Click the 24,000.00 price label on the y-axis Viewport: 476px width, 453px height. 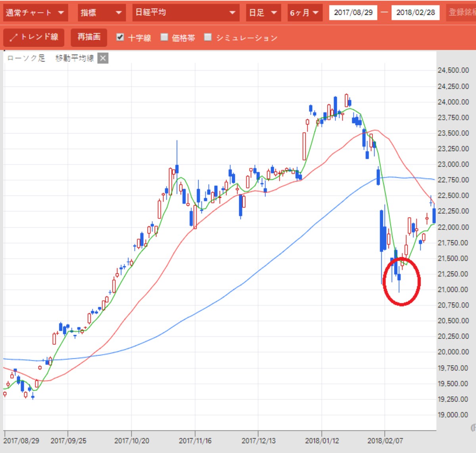coord(453,102)
